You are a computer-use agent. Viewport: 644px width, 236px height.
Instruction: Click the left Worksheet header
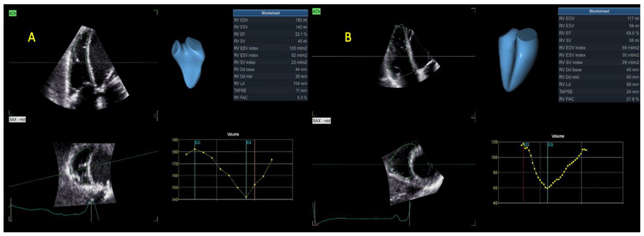point(270,13)
